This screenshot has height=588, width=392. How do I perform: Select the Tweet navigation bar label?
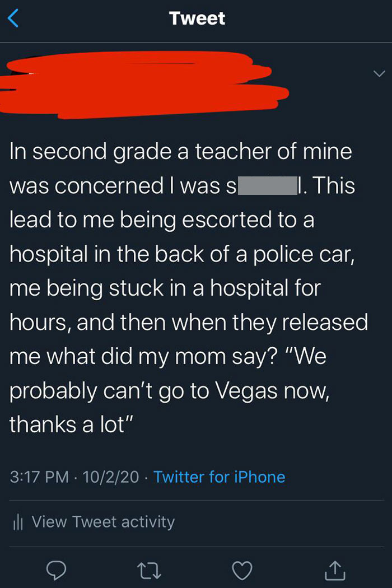[x=196, y=18]
